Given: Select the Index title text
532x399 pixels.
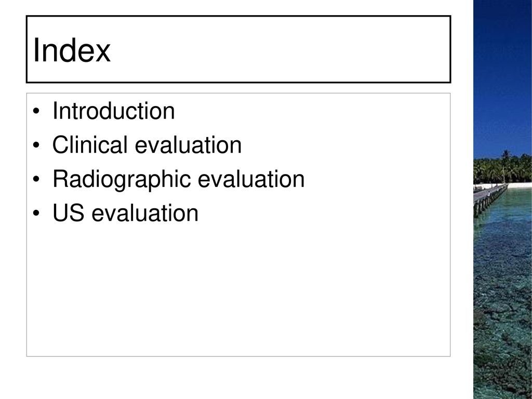Looking at the screenshot, I should (x=72, y=50).
